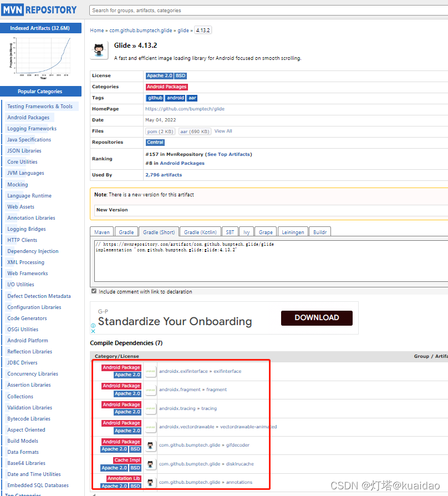Switch to the Maven tab
Image resolution: width=448 pixels, height=496 pixels.
click(x=102, y=232)
